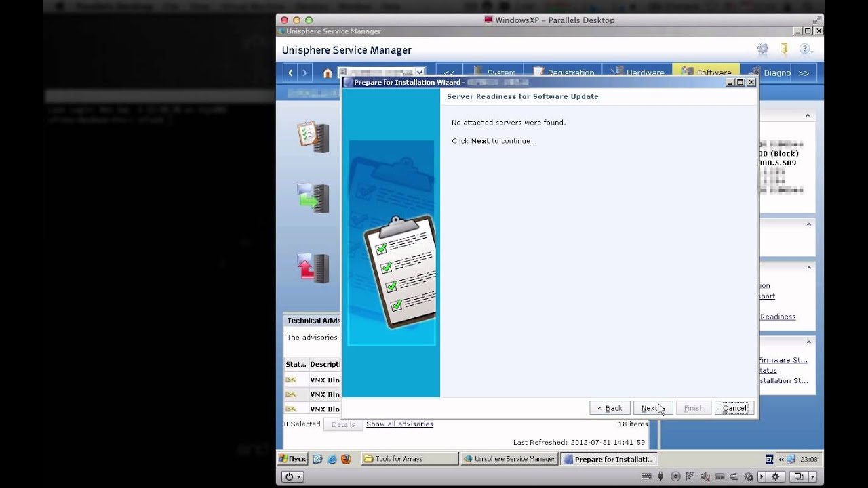Click the Home icon in Unisphere toolbar
The image size is (868, 488).
tap(328, 73)
